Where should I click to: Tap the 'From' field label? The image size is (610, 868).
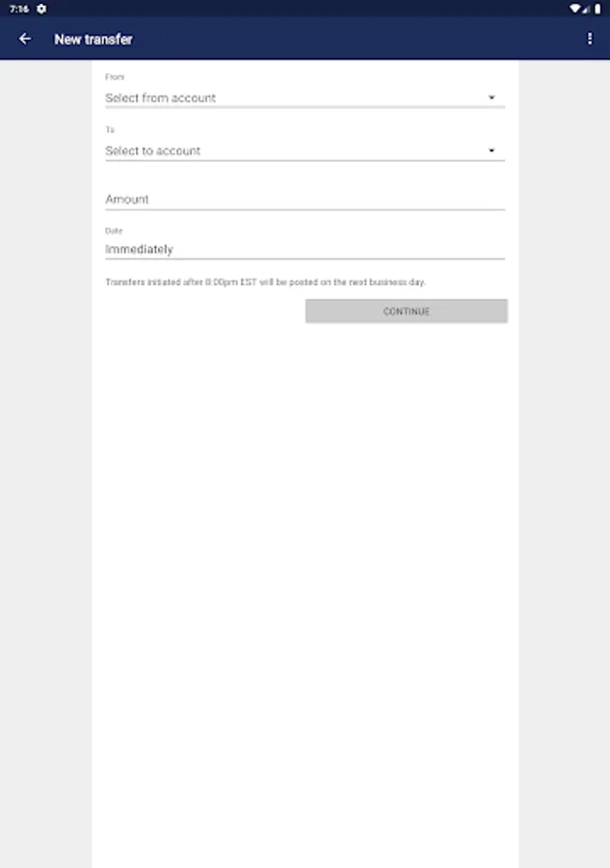click(x=115, y=77)
